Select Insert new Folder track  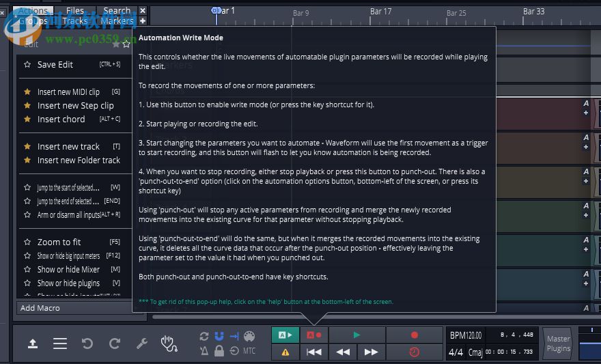click(x=74, y=160)
